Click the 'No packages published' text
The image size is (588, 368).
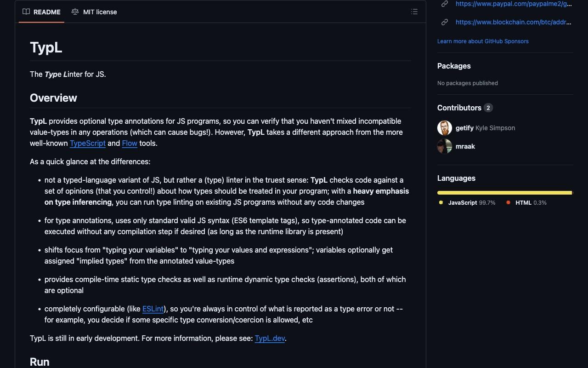[x=468, y=83]
